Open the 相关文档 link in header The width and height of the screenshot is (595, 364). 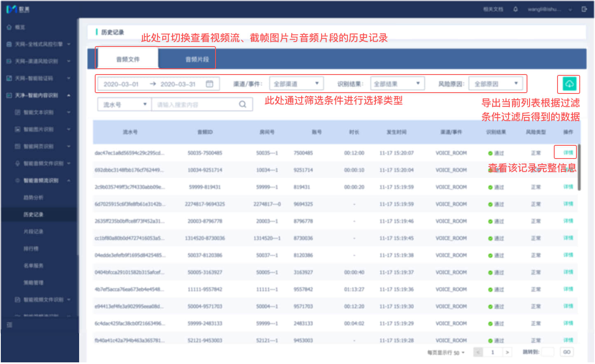493,9
